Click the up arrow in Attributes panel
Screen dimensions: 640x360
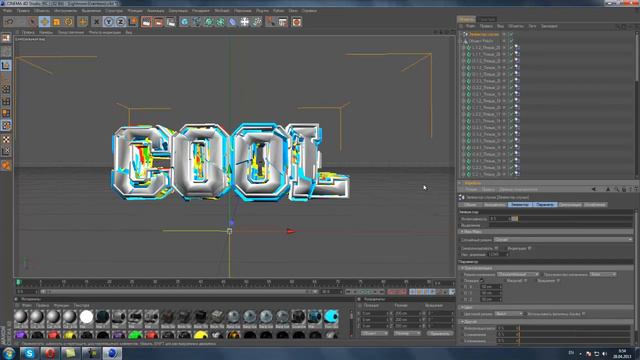pos(608,189)
